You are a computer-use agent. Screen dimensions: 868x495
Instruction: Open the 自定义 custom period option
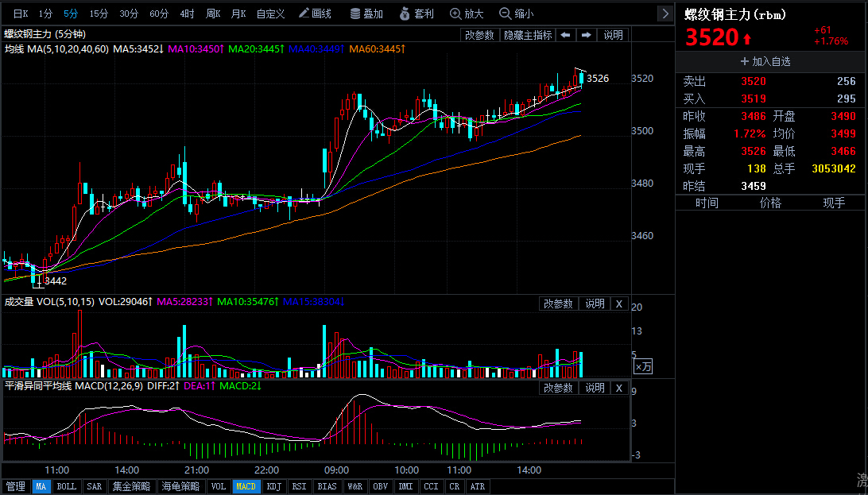click(x=270, y=14)
